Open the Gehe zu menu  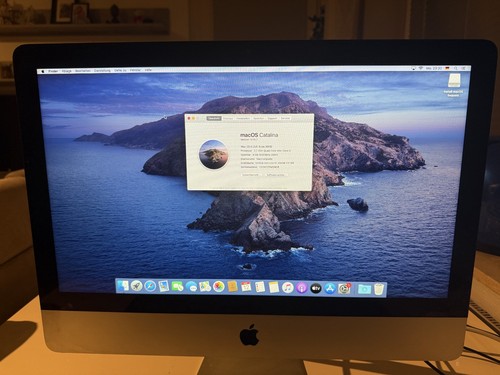tap(120, 70)
